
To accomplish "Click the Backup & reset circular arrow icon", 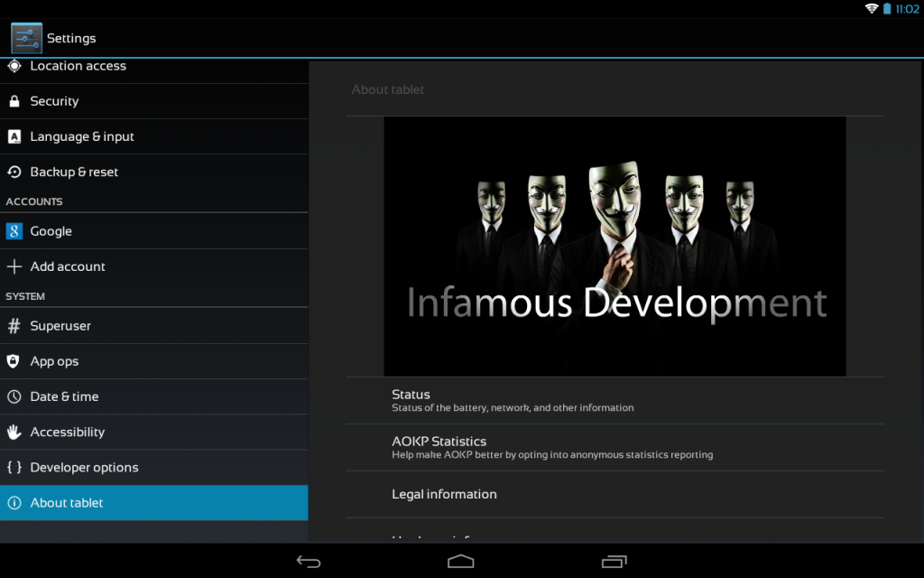I will pos(14,172).
